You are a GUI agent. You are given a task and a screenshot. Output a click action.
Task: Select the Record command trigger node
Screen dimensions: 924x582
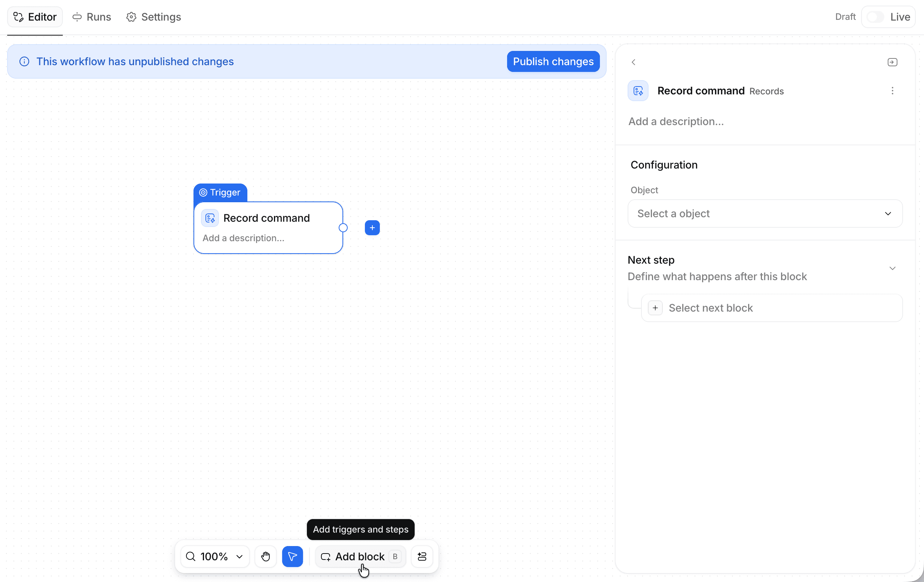[x=268, y=228]
